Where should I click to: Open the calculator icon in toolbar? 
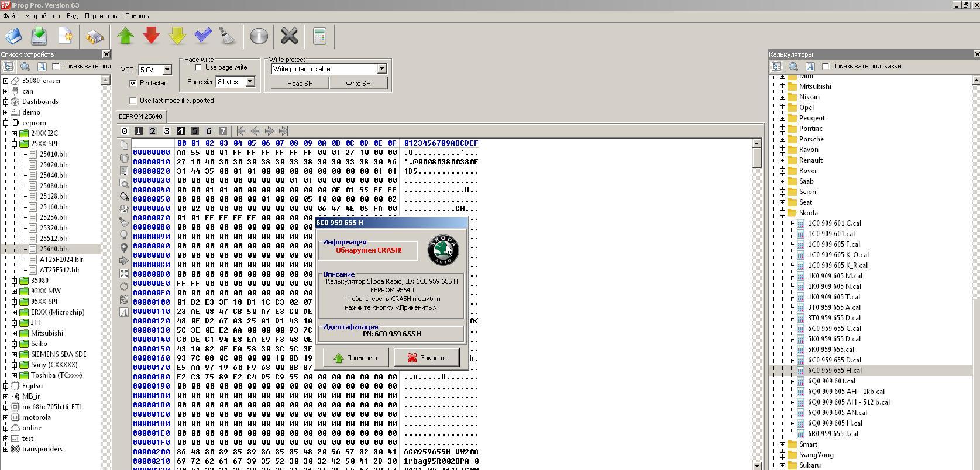click(x=319, y=36)
